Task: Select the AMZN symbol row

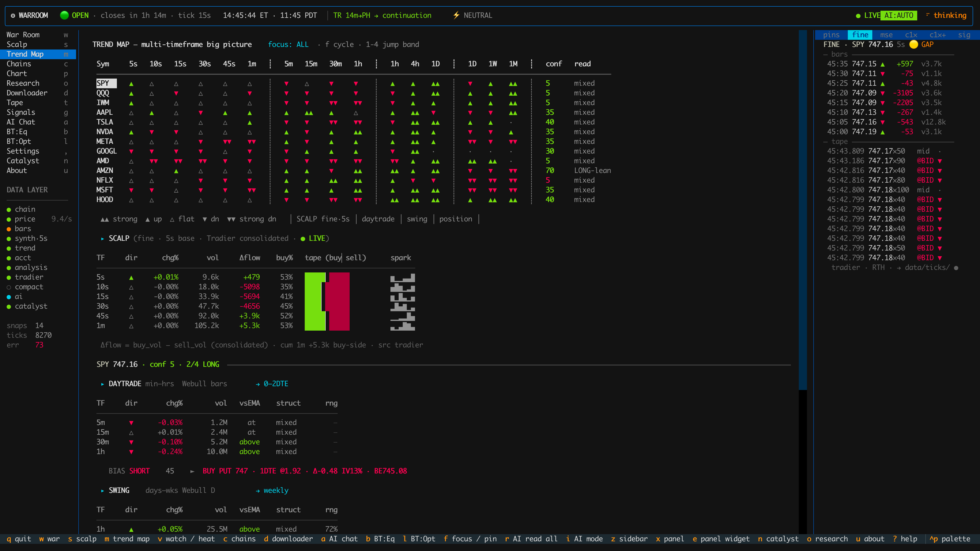Action: [354, 170]
